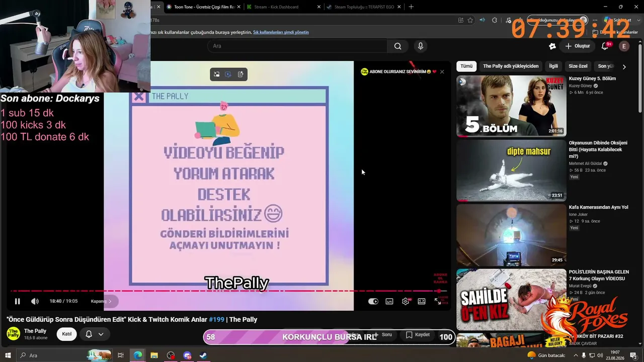Open YouTube notifications bell
This screenshot has width=644, height=362.
[605, 46]
